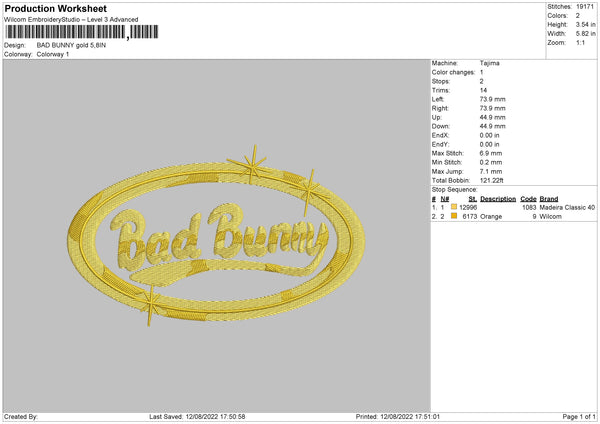Viewport: 600px width, 424px height.
Task: Click the Height value 3.54 in
Action: (x=585, y=24)
